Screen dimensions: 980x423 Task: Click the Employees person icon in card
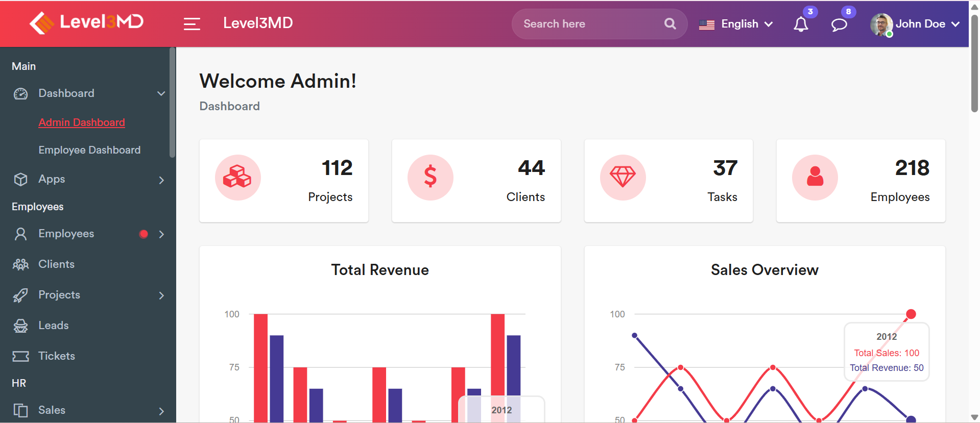tap(815, 178)
